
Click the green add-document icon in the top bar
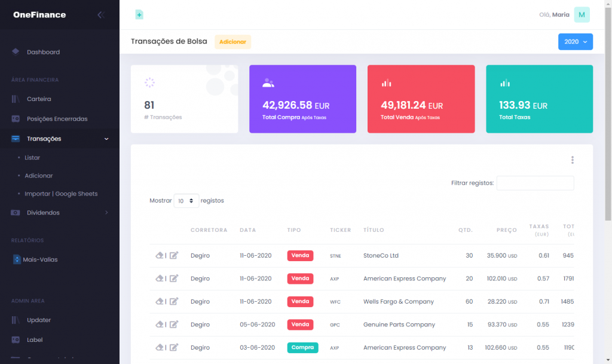coord(139,15)
